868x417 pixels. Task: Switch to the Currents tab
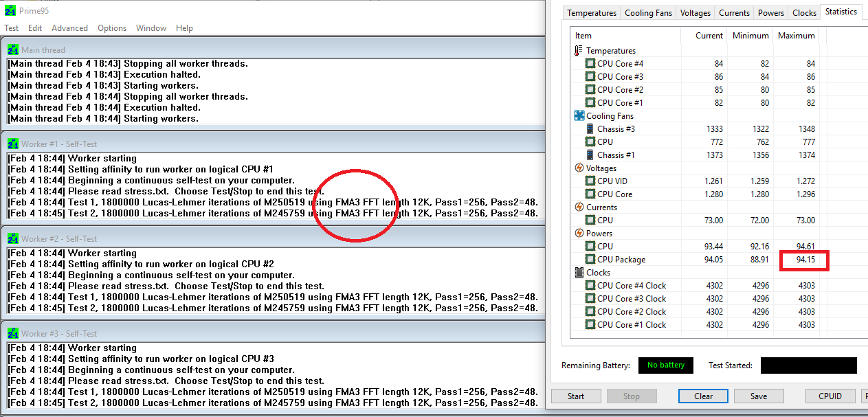[x=734, y=13]
